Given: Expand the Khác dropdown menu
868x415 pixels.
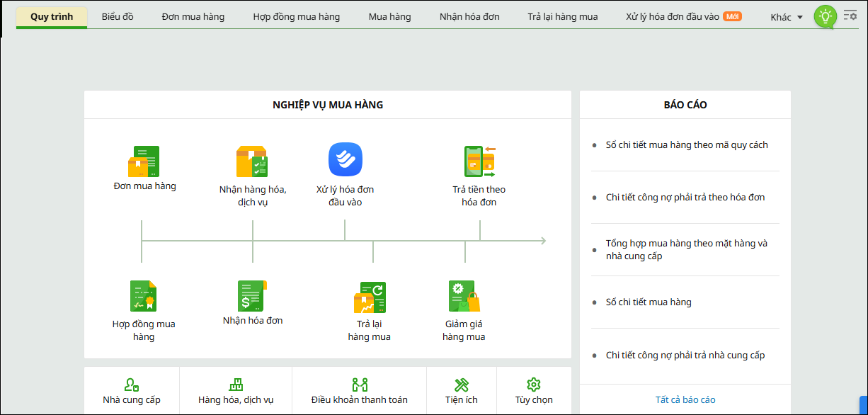Looking at the screenshot, I should tap(787, 17).
